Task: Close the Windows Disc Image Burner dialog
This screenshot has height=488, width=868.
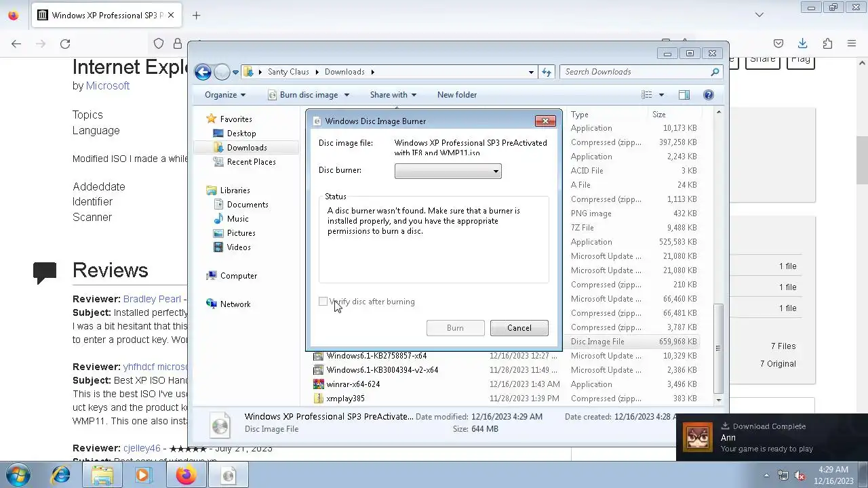Action: [545, 121]
